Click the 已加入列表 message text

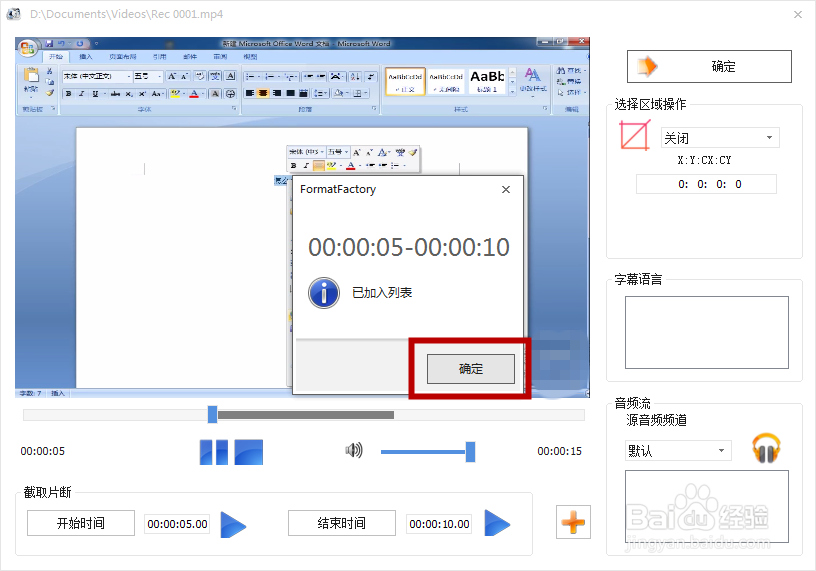[x=382, y=293]
